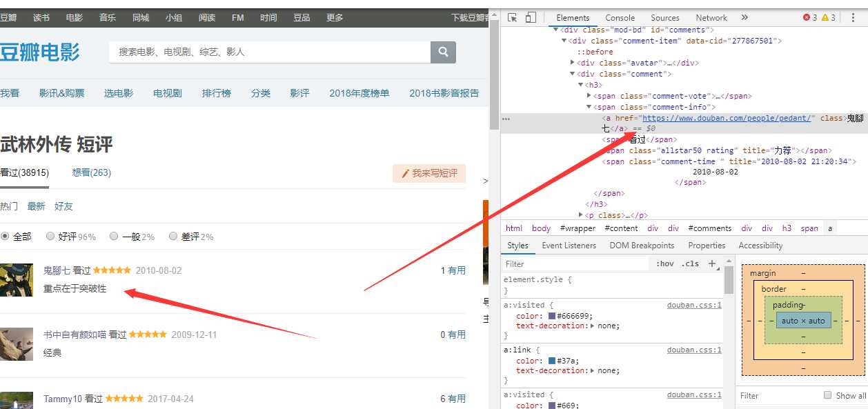
Task: Open 书中自有颜如喵's rhino avatar image
Action: [16, 344]
